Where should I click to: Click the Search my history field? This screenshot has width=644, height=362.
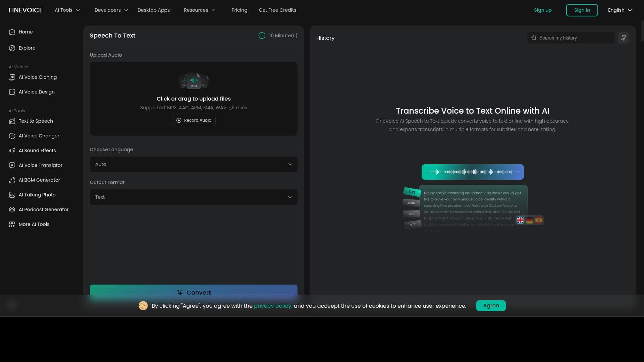[574, 38]
